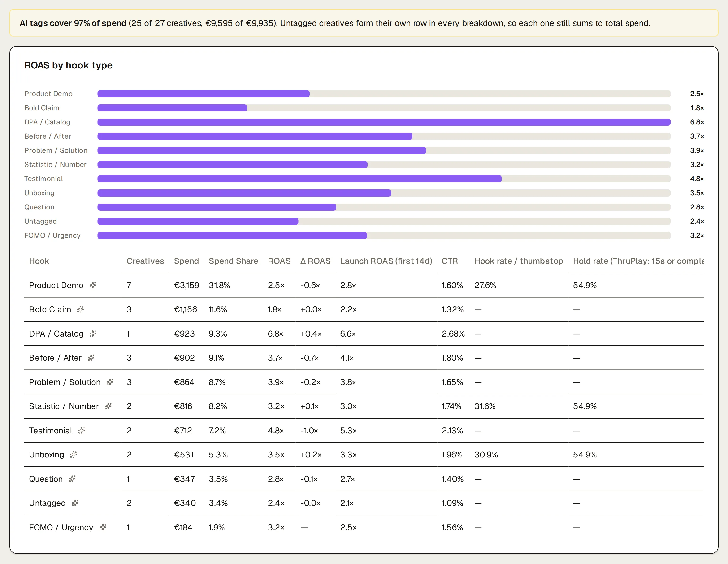Click the DPA / Catalog CTR value 2.68%
The height and width of the screenshot is (564, 728).
[453, 333]
